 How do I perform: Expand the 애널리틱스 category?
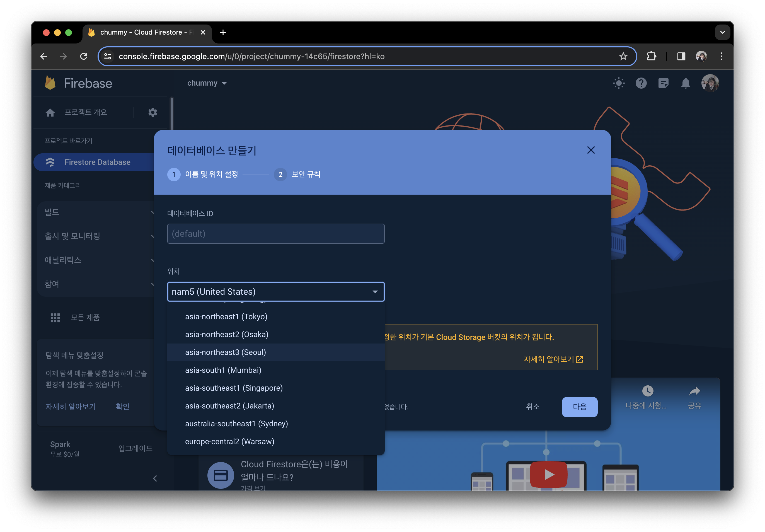click(96, 260)
